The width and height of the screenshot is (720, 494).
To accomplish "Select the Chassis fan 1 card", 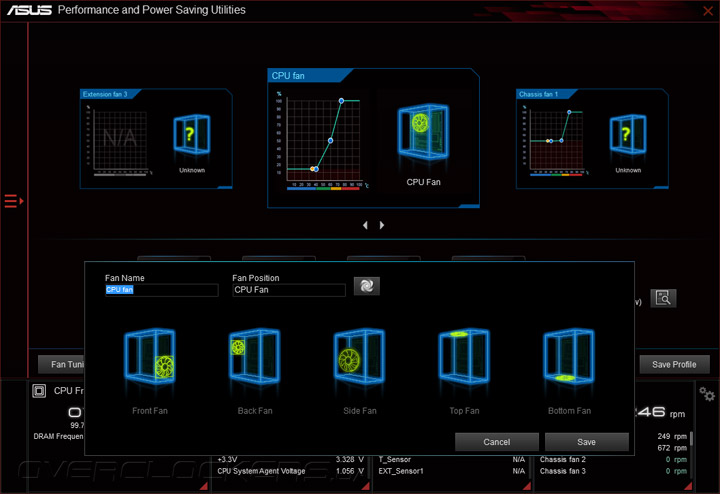I will point(592,139).
